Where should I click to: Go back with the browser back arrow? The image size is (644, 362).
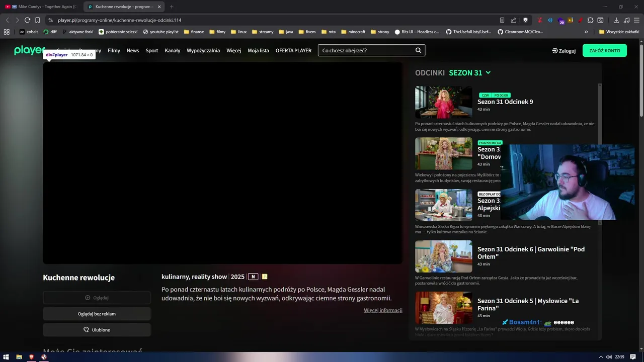(x=7, y=20)
